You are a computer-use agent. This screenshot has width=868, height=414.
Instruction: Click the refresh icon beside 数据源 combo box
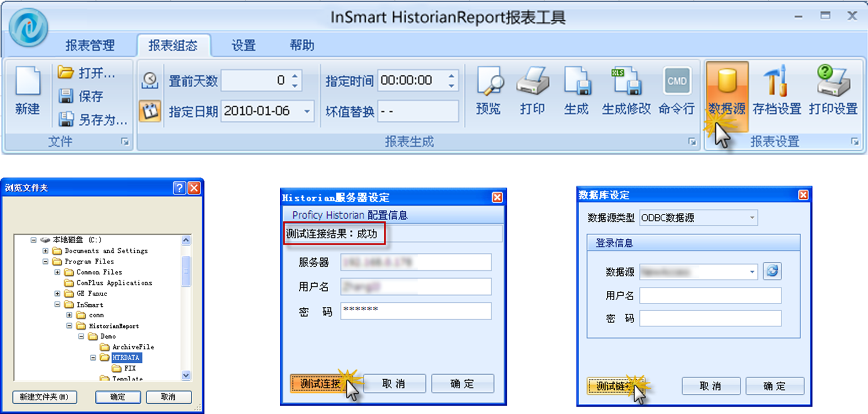pyautogui.click(x=772, y=271)
